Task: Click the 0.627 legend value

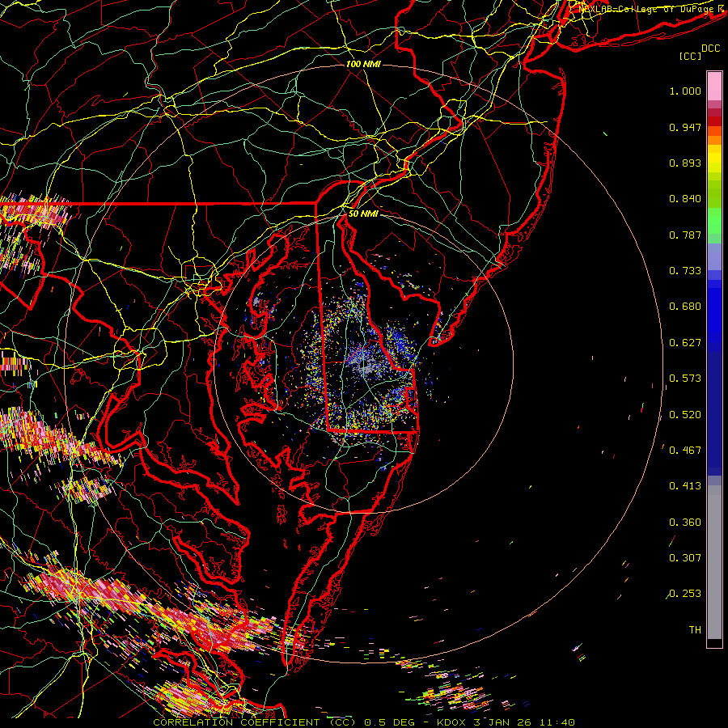Action: pyautogui.click(x=685, y=343)
